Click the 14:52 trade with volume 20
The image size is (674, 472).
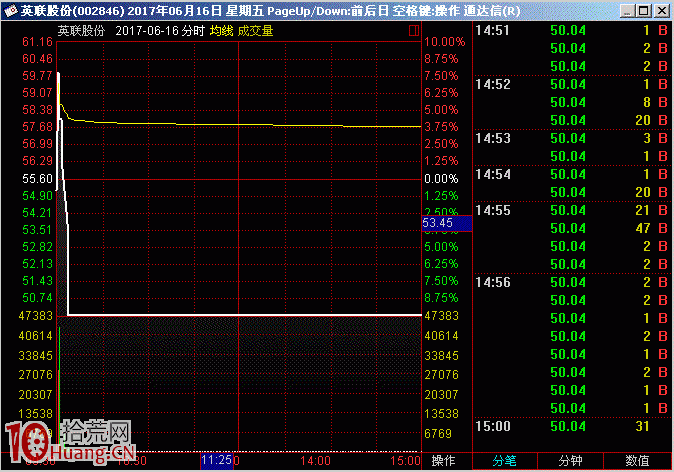(572, 120)
